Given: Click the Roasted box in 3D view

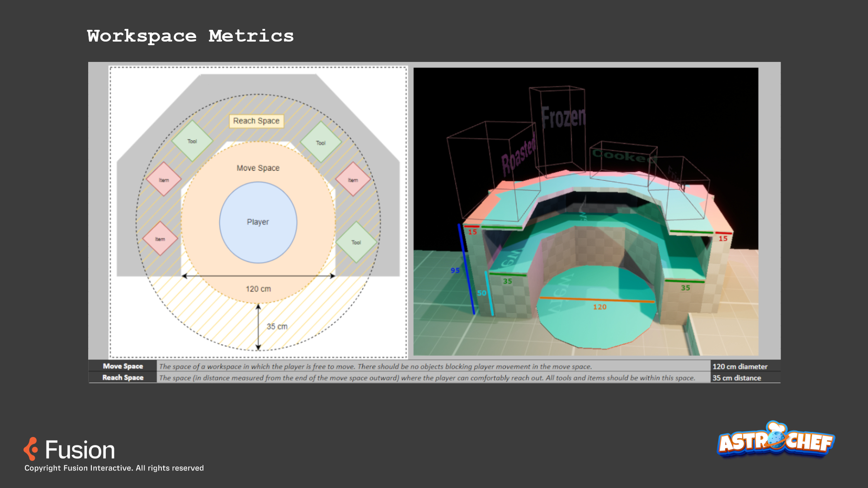Looking at the screenshot, I should [518, 156].
